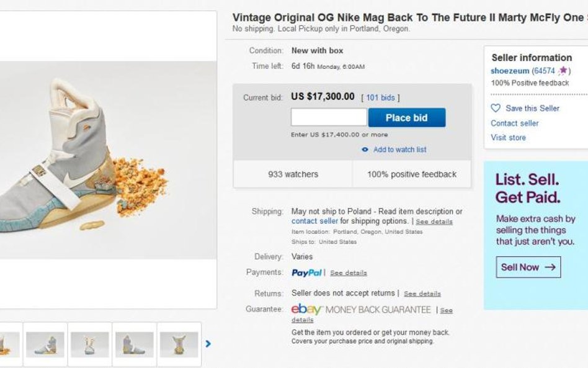This screenshot has width=588, height=368.
Task: Focus the bid amount input field
Action: click(329, 117)
